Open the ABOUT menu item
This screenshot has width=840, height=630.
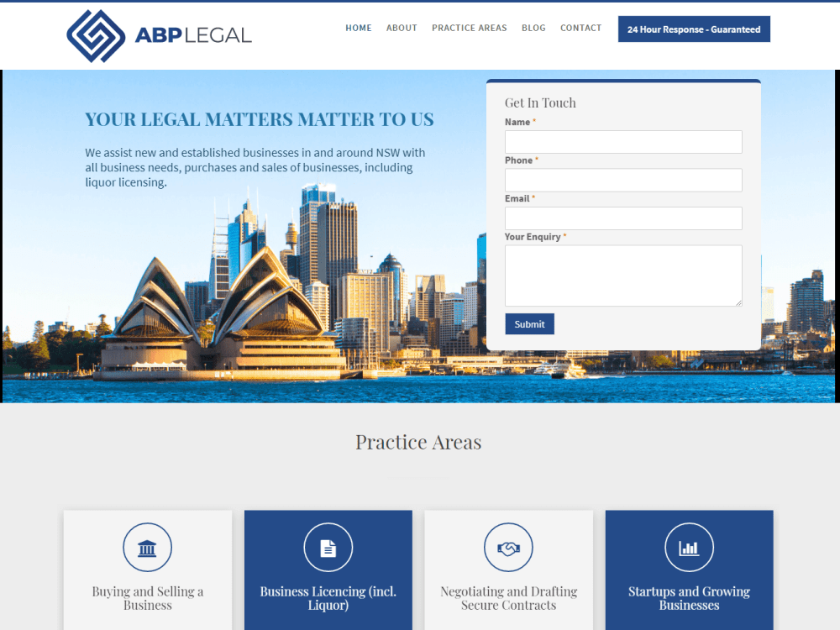pos(402,28)
